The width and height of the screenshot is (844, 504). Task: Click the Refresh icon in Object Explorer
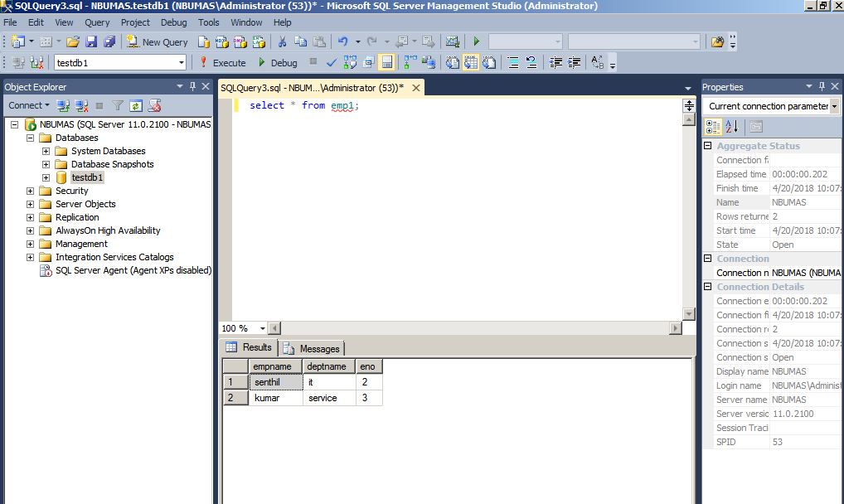point(135,105)
